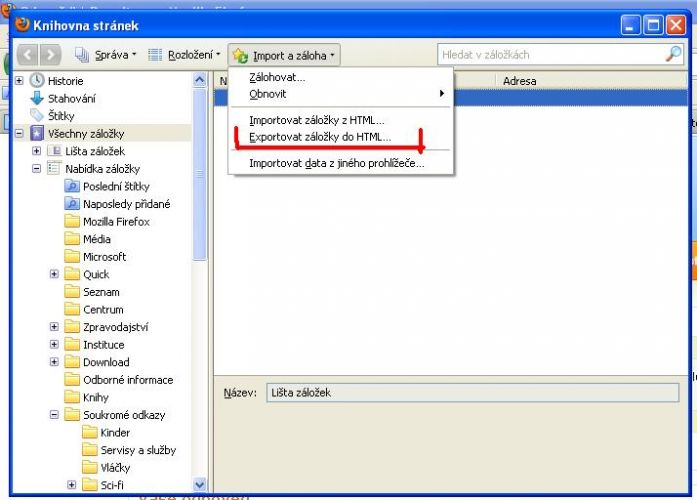Click the Vláčky folder icon
The width and height of the screenshot is (697, 500).
click(90, 467)
